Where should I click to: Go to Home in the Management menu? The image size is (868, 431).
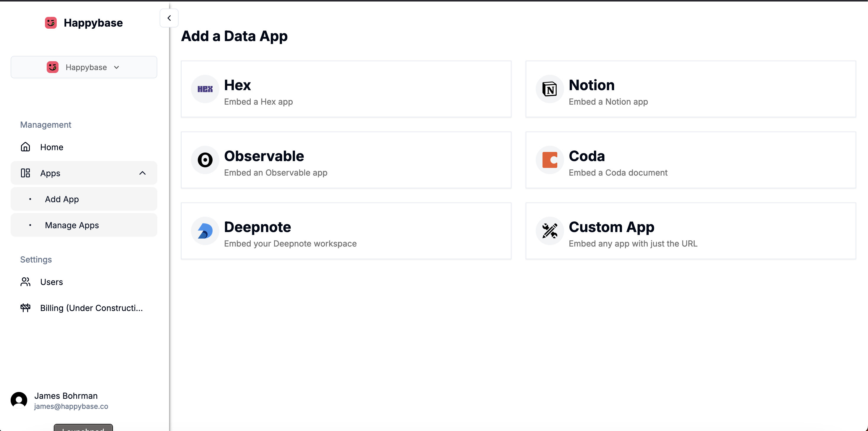tap(84, 147)
